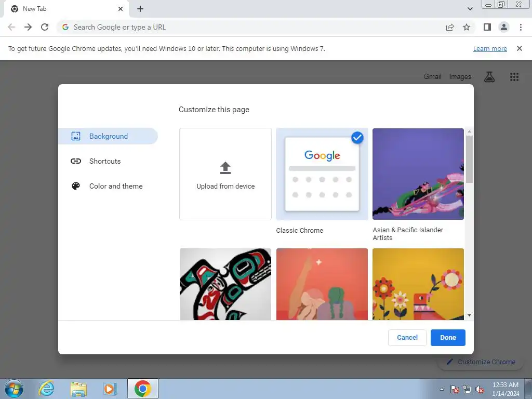Click the Upload from device tile
Viewport: 532px width, 399px height.
(x=225, y=174)
